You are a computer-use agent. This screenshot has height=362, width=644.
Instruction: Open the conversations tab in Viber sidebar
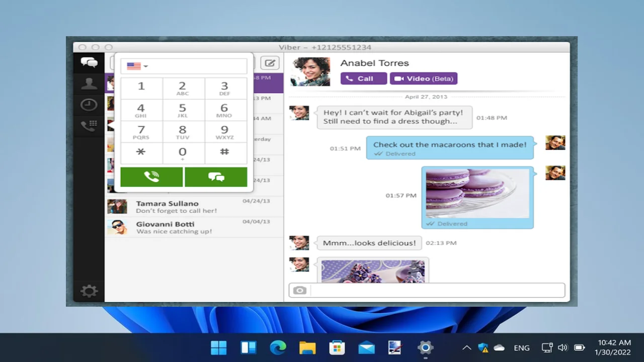[x=89, y=63]
